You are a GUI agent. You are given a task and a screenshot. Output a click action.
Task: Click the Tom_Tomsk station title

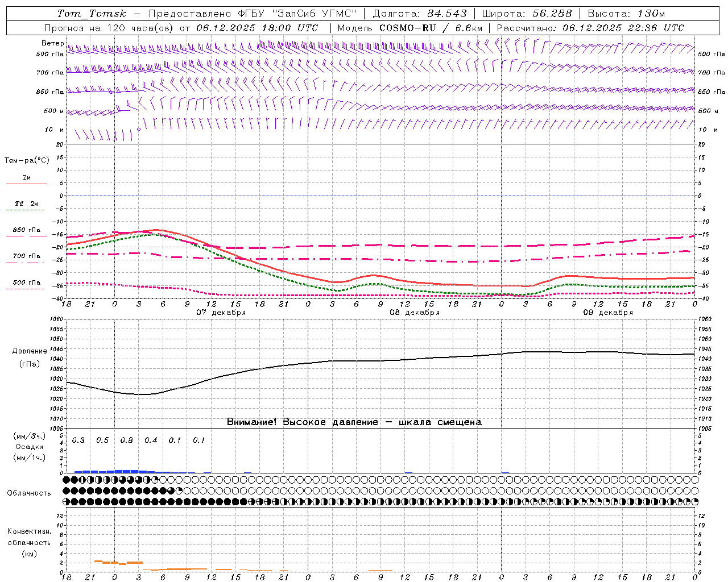pyautogui.click(x=92, y=14)
